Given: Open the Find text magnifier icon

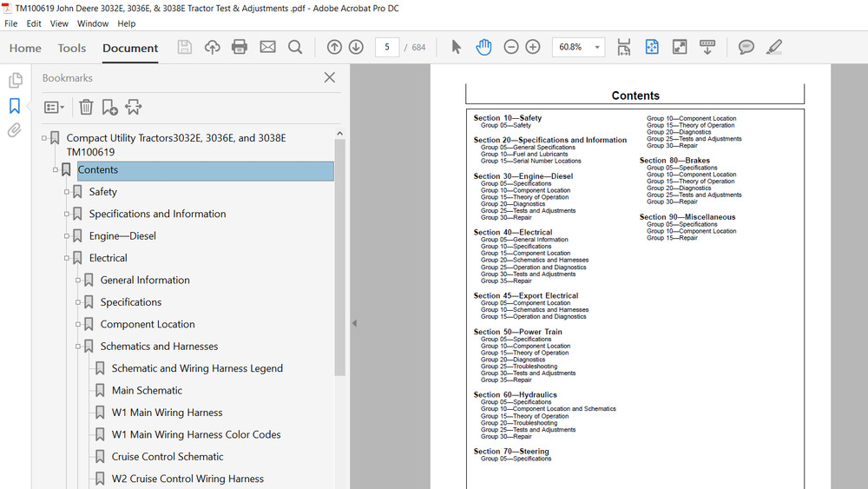Looking at the screenshot, I should (295, 47).
